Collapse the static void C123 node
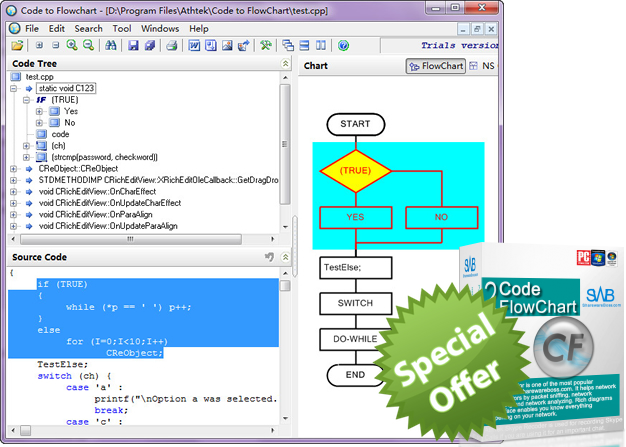Viewport: 626px width, 447px height. [13, 88]
